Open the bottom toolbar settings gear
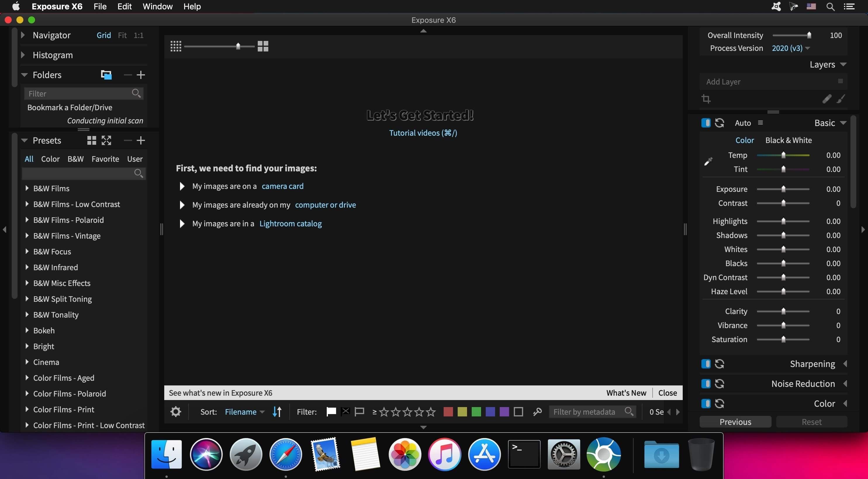The width and height of the screenshot is (868, 479). [x=176, y=411]
